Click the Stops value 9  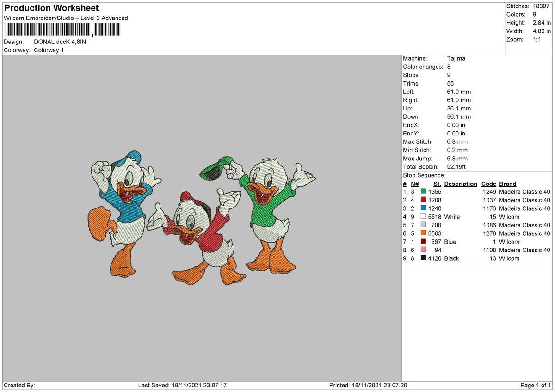point(449,75)
